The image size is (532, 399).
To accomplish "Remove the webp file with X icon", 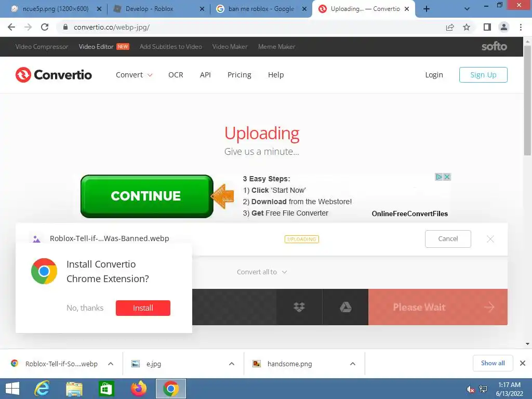I will [490, 239].
